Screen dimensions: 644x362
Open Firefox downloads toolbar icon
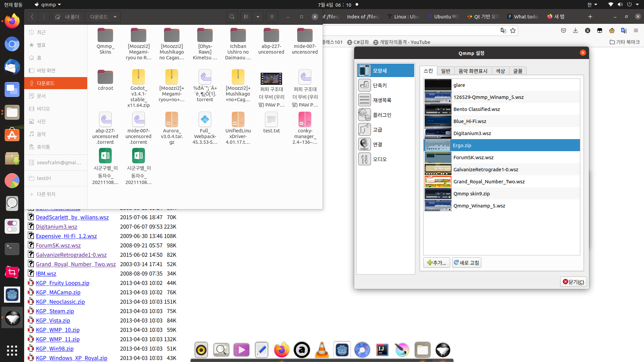[x=575, y=31]
